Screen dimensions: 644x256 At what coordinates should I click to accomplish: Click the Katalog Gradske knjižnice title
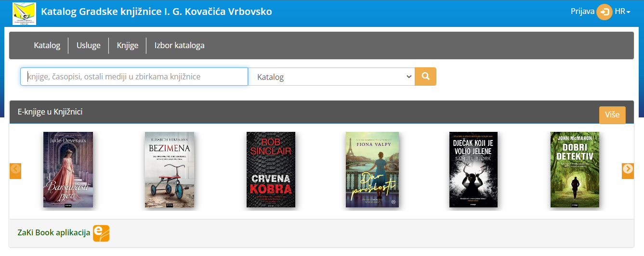tap(157, 12)
